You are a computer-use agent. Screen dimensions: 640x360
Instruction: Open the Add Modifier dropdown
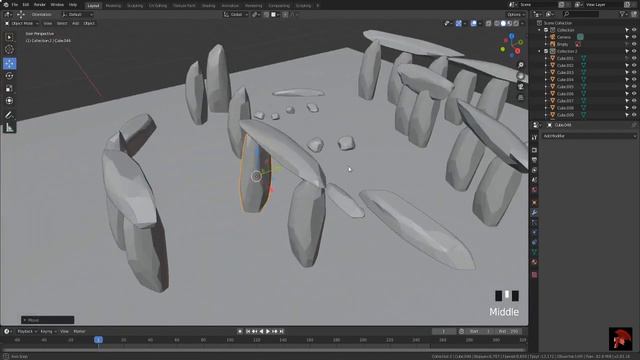589,136
